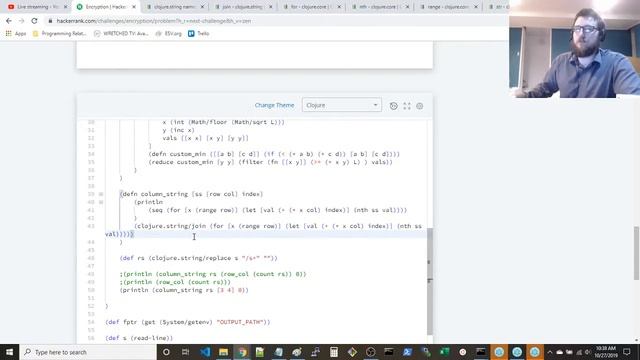Open Visual Studio Code from taskbar
Image resolution: width=640 pixels, height=360 pixels.
pyautogui.click(x=205, y=352)
